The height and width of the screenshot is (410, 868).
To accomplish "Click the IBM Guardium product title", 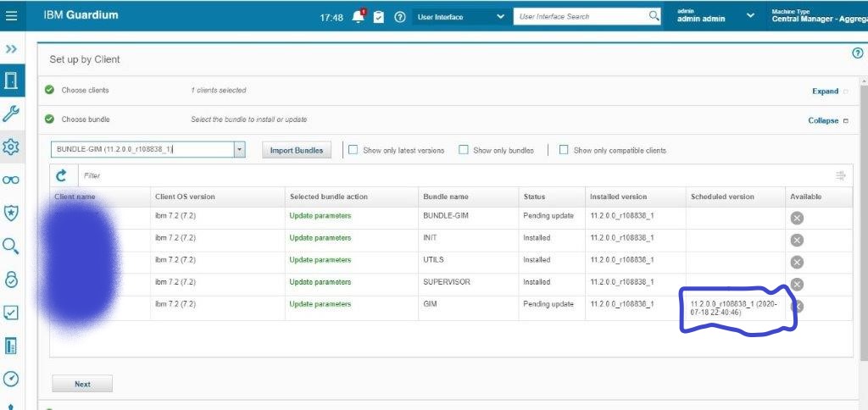I will point(81,15).
